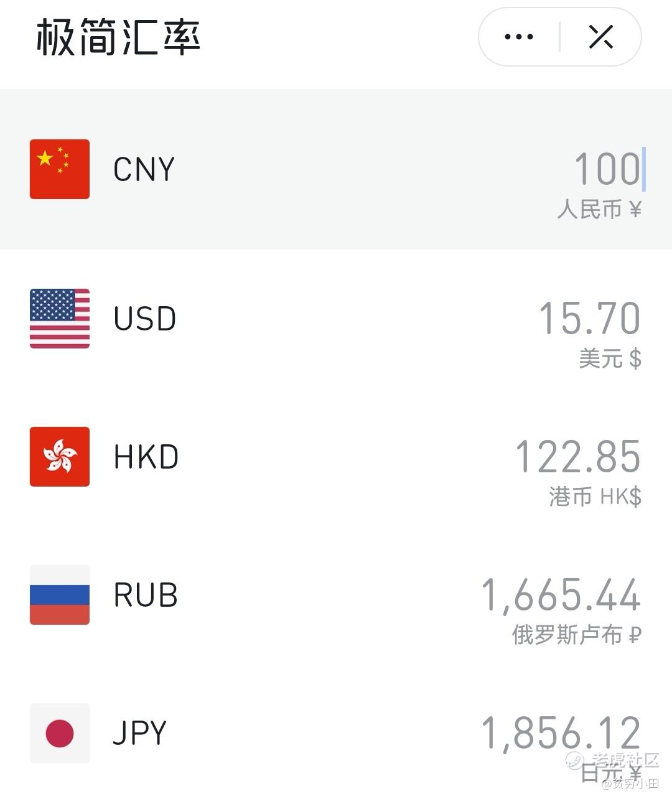Tap the 15.70 USD converted amount

click(589, 318)
